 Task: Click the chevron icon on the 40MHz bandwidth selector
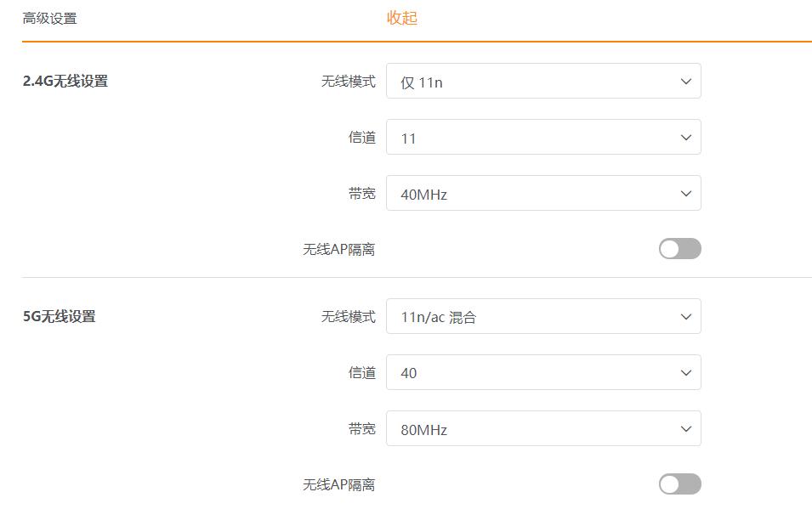click(686, 193)
